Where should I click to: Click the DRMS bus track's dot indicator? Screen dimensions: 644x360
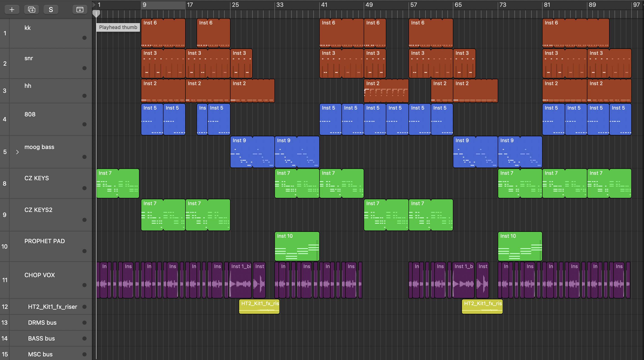click(x=84, y=322)
